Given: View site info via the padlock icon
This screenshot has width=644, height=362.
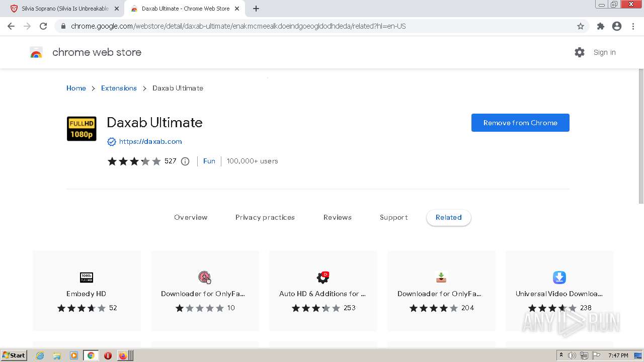Looking at the screenshot, I should pyautogui.click(x=63, y=26).
